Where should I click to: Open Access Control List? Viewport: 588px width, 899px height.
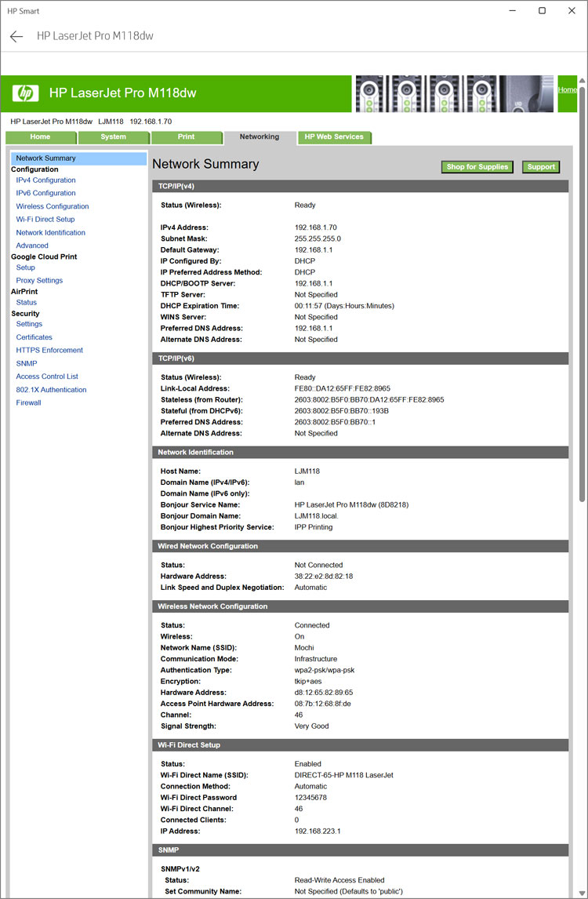[47, 377]
